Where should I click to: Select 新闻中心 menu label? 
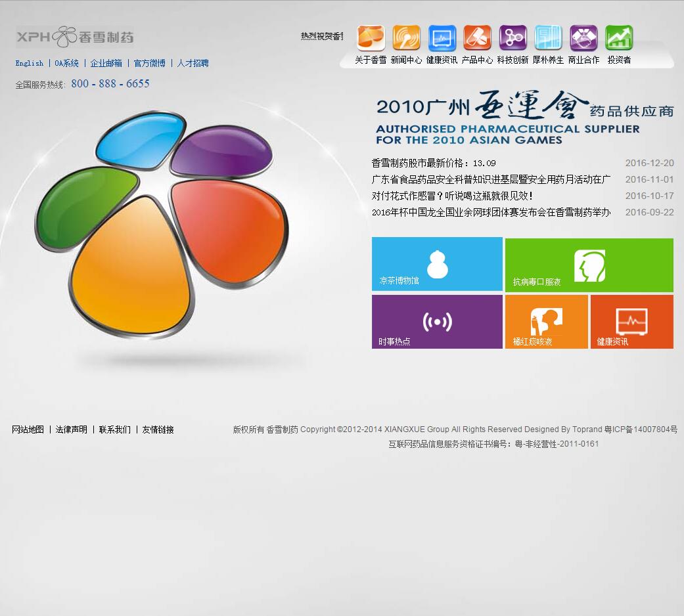point(406,60)
